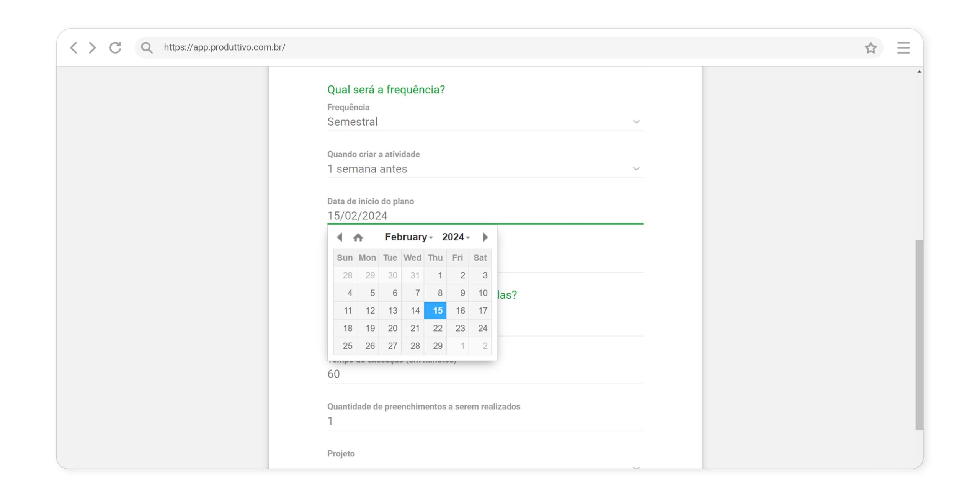The image size is (980, 497).
Task: Open the browser hamburger menu
Action: [903, 48]
